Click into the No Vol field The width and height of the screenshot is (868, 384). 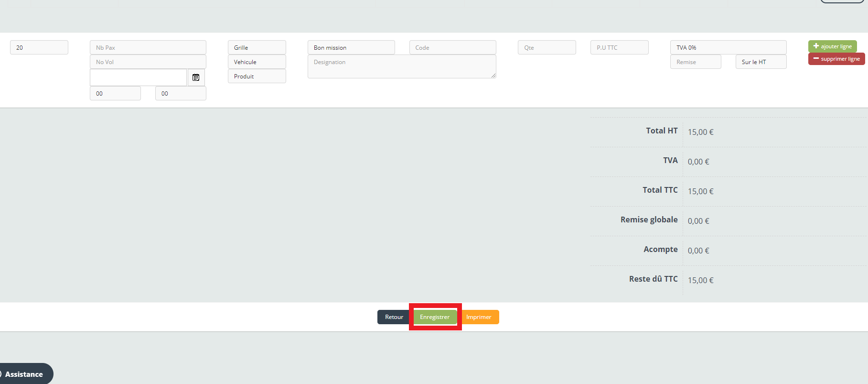148,62
